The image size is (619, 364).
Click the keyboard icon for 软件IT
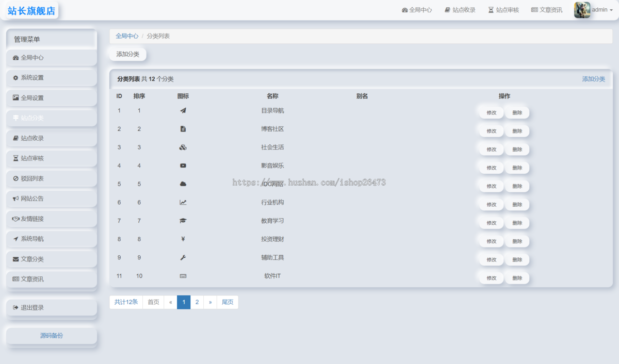tap(183, 276)
